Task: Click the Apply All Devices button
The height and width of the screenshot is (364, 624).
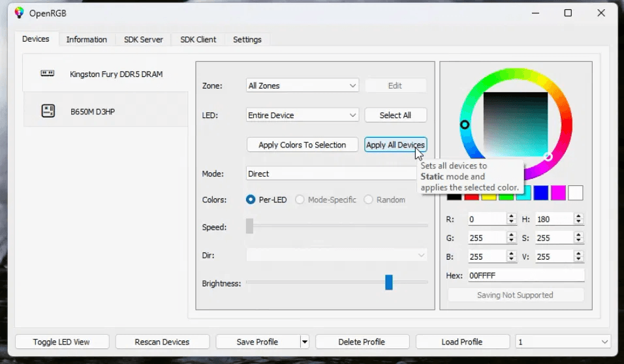Action: coord(396,145)
